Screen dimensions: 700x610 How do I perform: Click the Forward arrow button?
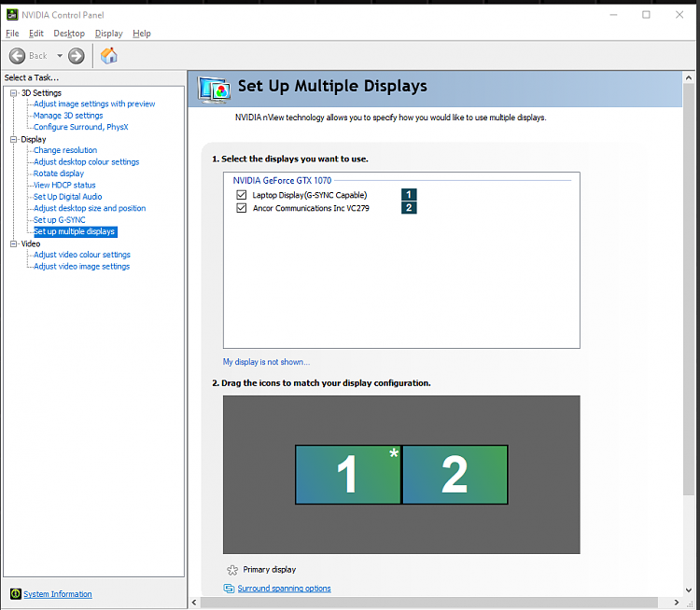pyautogui.click(x=76, y=56)
